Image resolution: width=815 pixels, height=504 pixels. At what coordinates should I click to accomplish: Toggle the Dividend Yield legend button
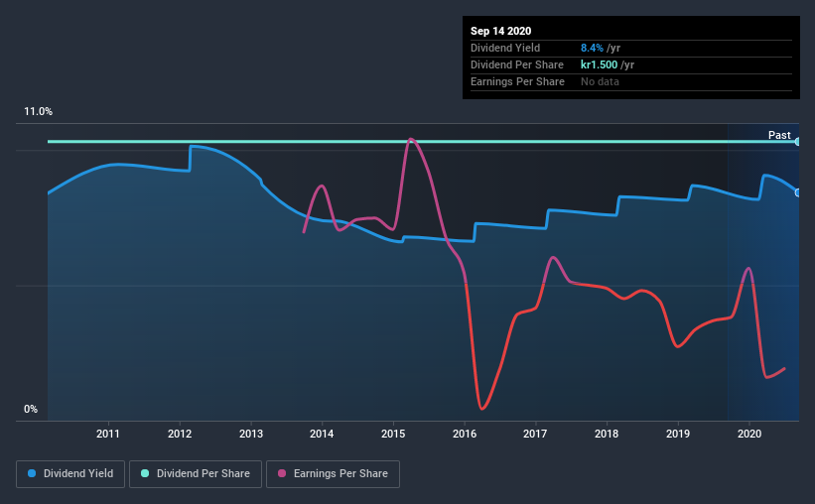[70, 474]
